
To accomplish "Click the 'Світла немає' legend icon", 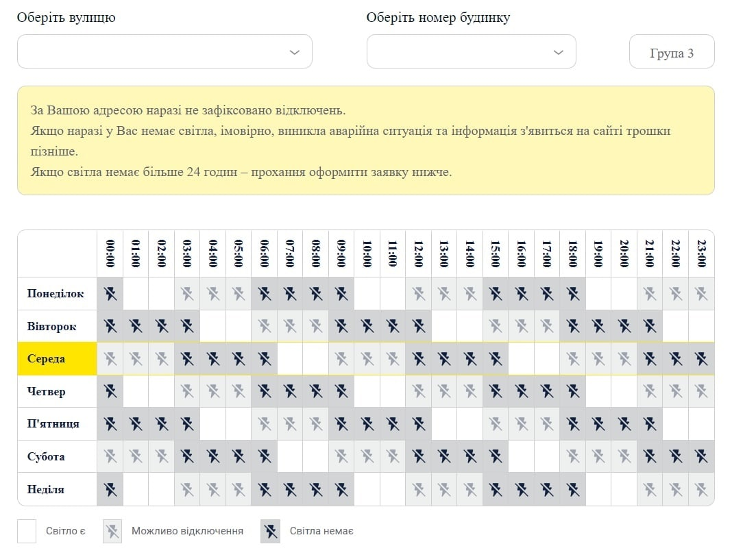I will [270, 531].
